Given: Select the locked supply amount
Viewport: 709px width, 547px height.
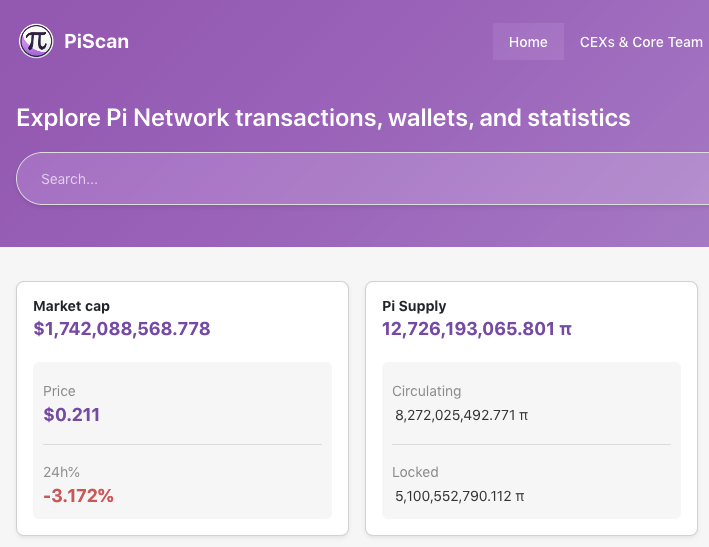Looking at the screenshot, I should [454, 495].
